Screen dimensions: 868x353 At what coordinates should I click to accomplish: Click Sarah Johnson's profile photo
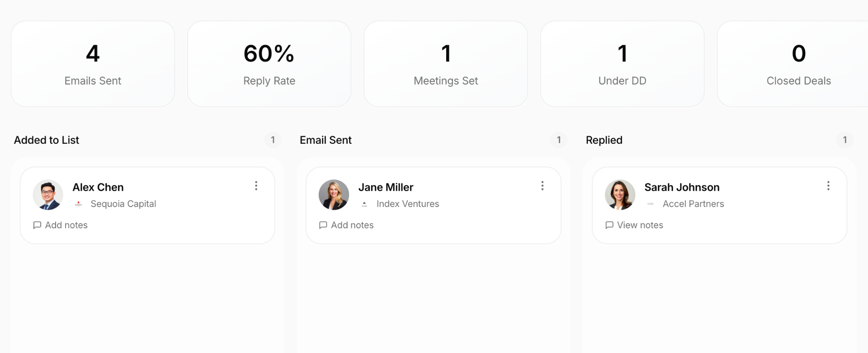click(620, 195)
